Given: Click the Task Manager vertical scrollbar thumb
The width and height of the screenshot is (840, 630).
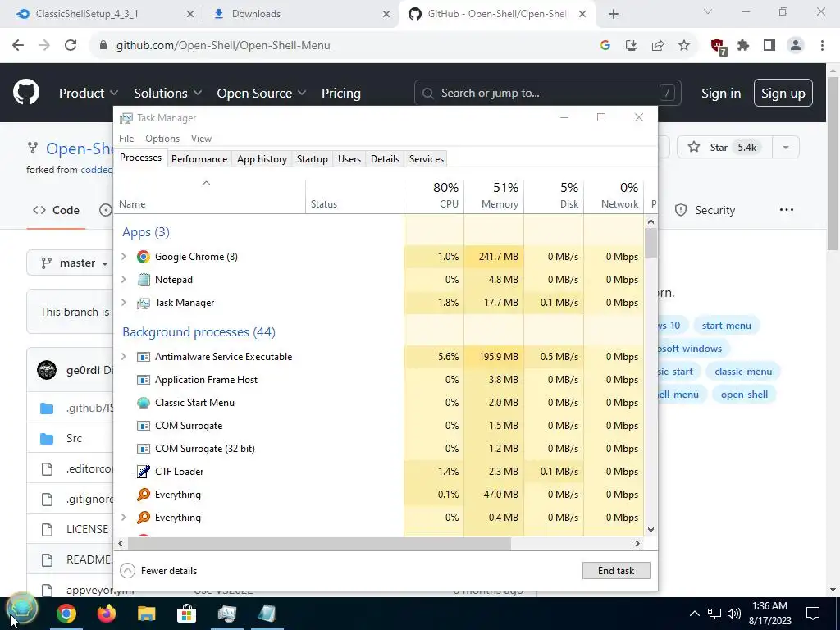Looking at the screenshot, I should [651, 243].
